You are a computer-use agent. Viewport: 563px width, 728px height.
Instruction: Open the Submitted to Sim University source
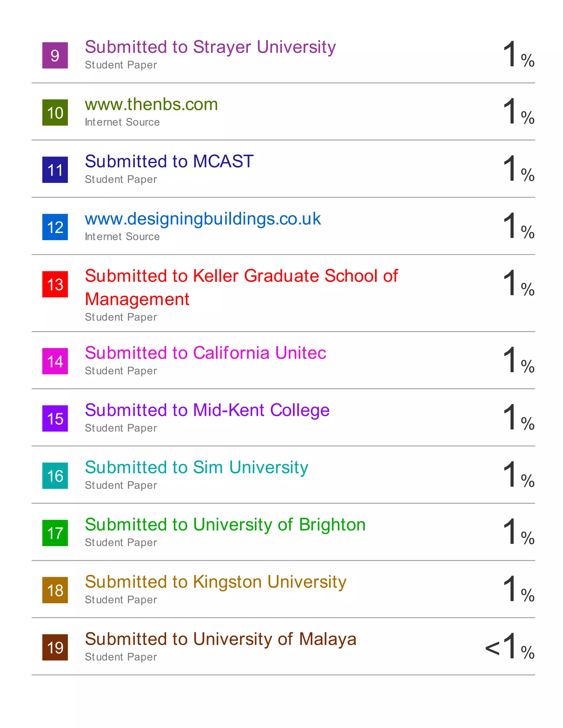click(197, 468)
